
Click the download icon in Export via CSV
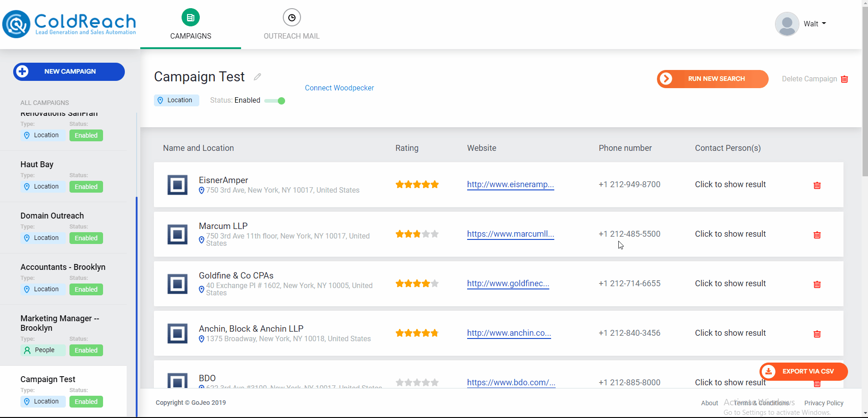pyautogui.click(x=769, y=371)
